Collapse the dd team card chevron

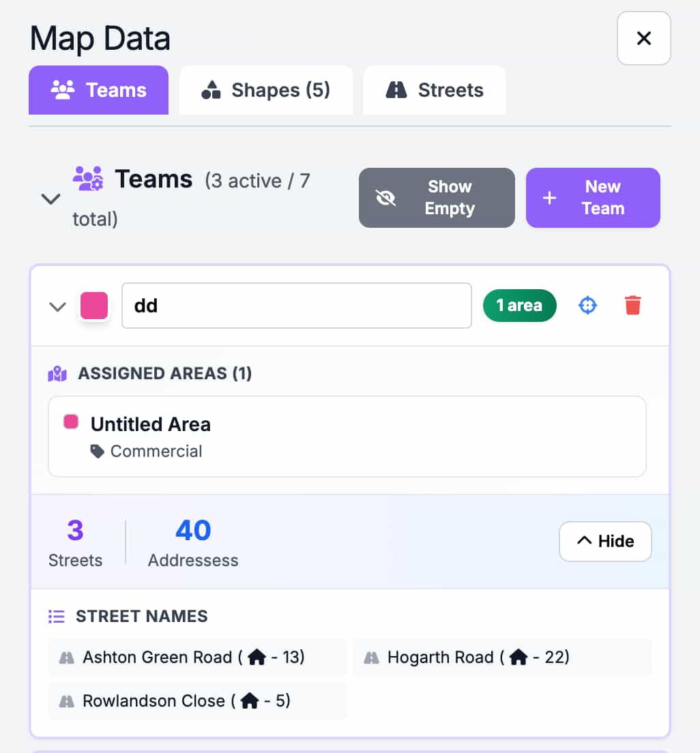[58, 306]
